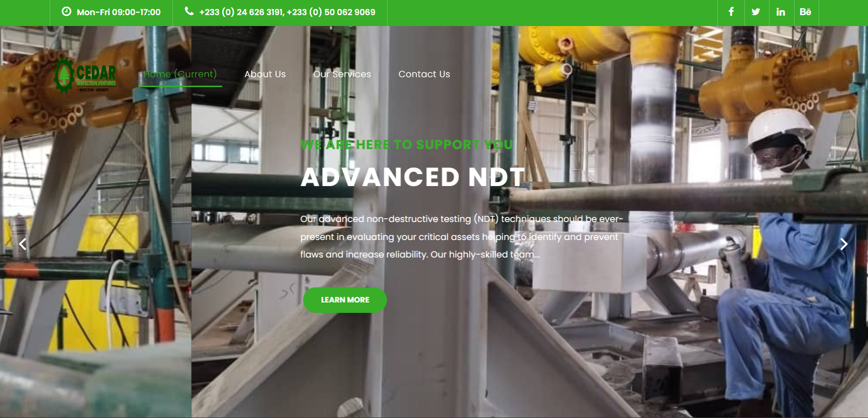Click the non-destructive testing description paragraph
The height and width of the screenshot is (418, 868).
tap(461, 237)
